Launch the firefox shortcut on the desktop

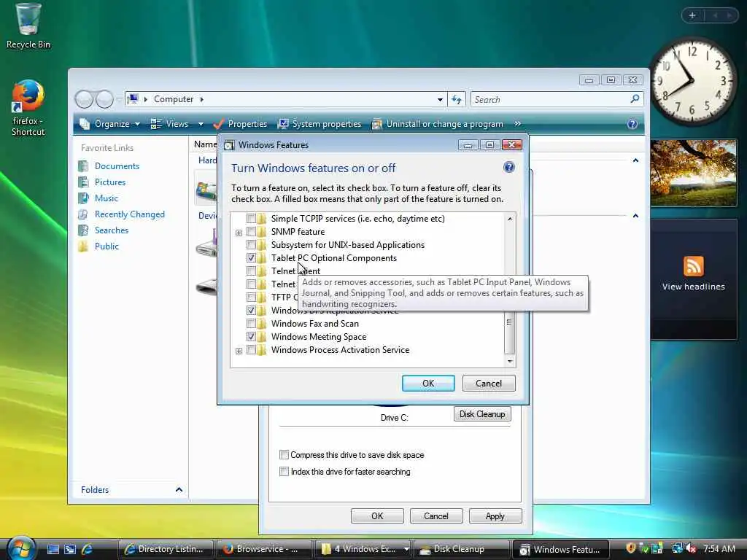28,108
